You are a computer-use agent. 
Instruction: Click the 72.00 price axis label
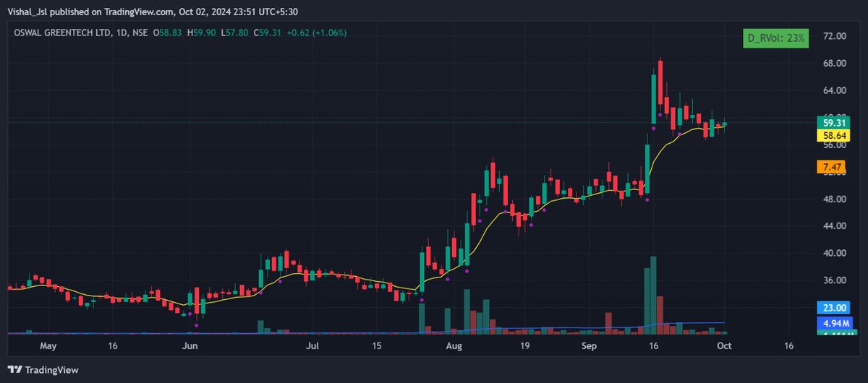(x=834, y=36)
